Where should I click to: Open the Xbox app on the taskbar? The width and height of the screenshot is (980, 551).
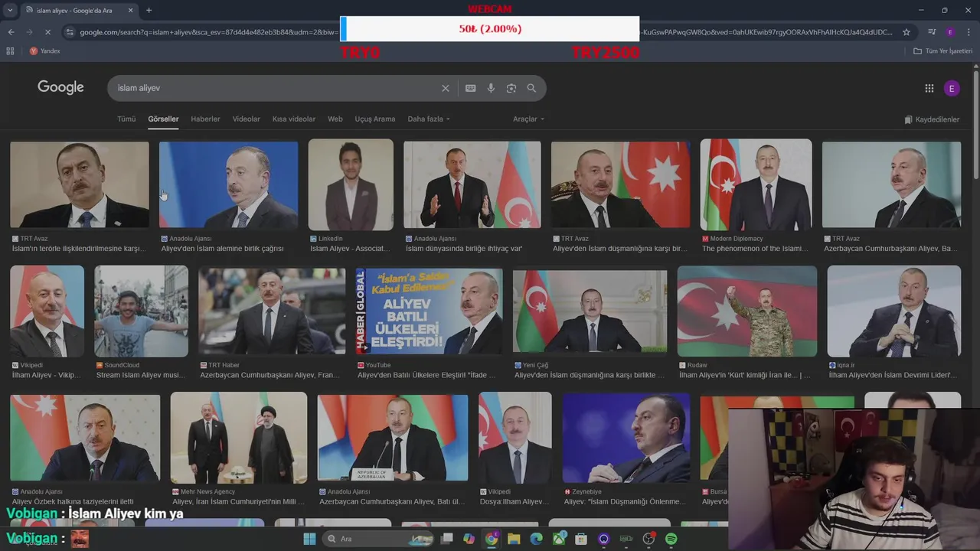click(x=559, y=539)
